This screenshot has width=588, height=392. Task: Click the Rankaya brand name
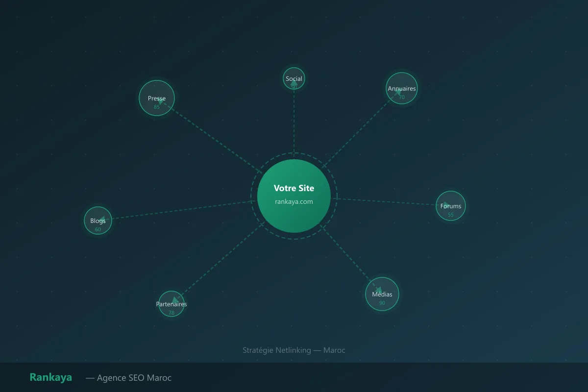[51, 377]
